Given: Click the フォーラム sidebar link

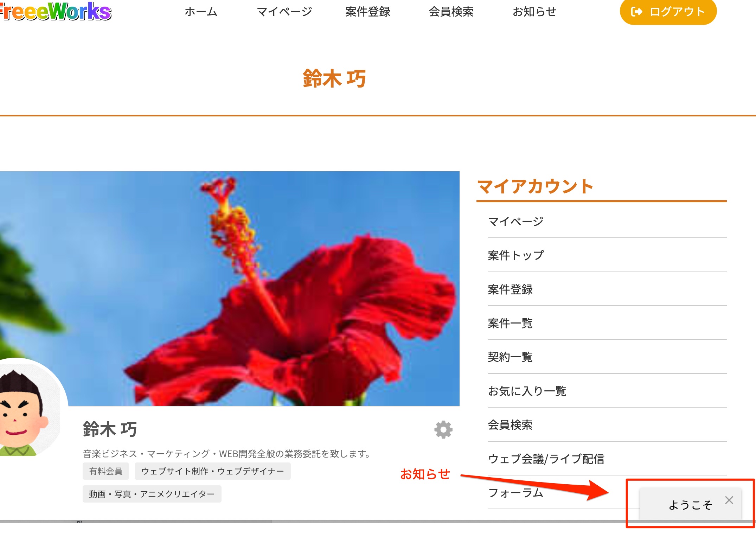Looking at the screenshot, I should click(515, 493).
